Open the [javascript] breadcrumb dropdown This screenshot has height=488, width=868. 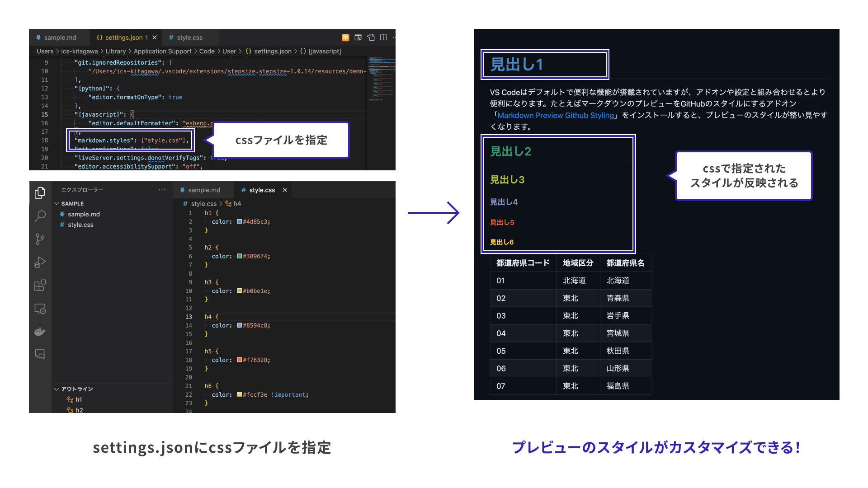(321, 51)
